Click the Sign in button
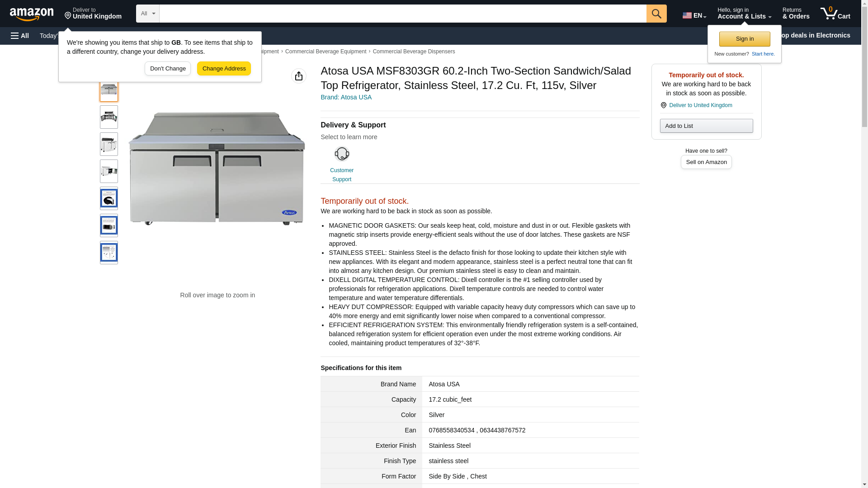This screenshot has width=868, height=488. pos(745,39)
